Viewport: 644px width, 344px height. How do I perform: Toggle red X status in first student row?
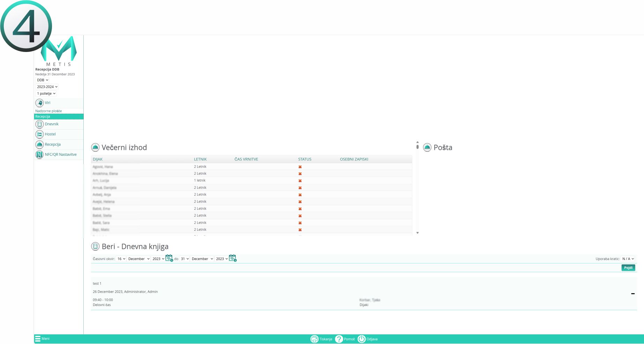(300, 167)
